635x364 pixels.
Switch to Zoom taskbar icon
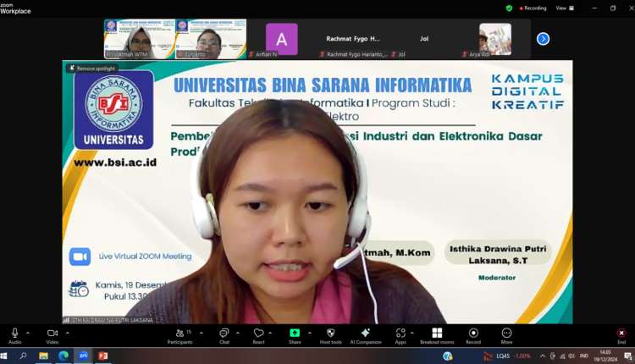click(83, 356)
